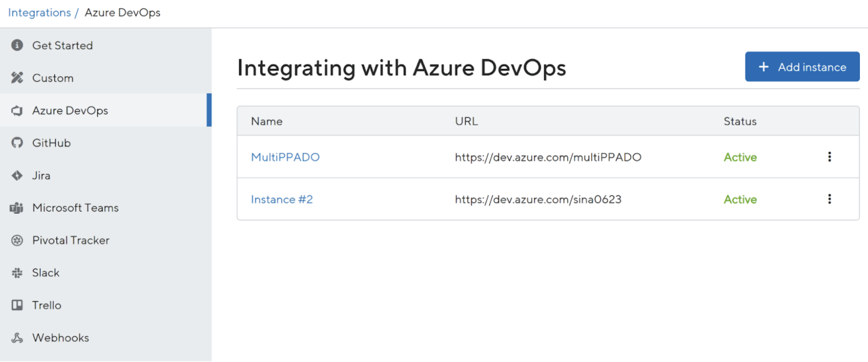Click the GitHub octocat icon

click(17, 143)
